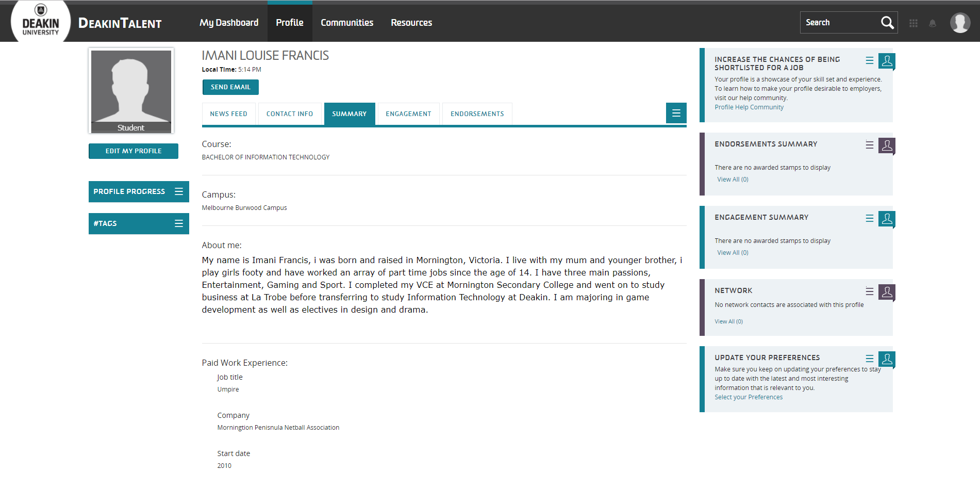Click the name Imani Louise Francis
980x487 pixels.
tap(265, 55)
